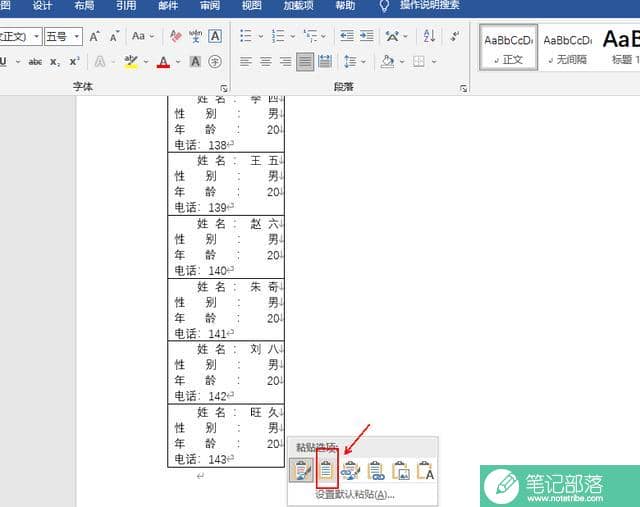Expand line spacing dropdown arrow
Image resolution: width=640 pixels, height=507 pixels.
tap(363, 62)
